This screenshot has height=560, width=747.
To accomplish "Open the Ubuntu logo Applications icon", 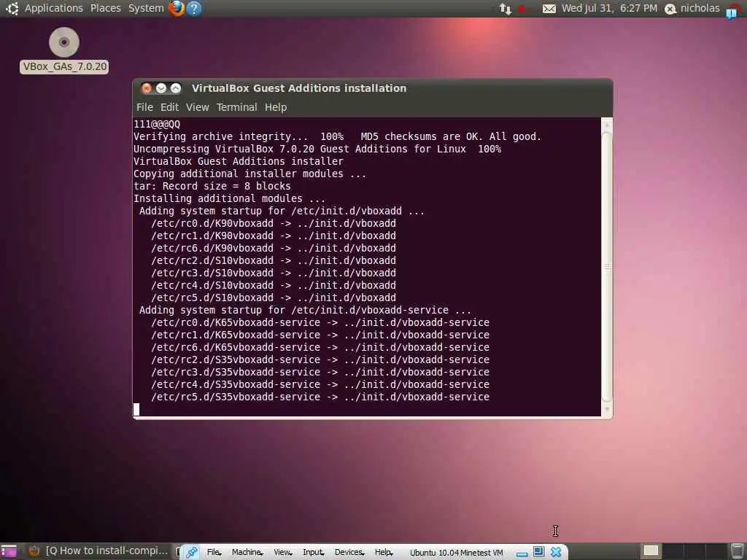I will coord(12,8).
